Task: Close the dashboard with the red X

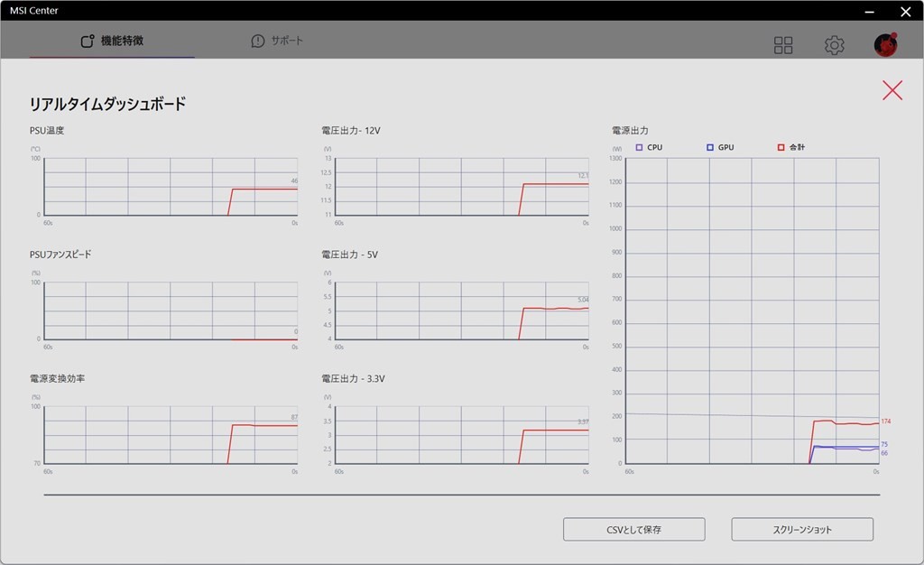Action: pos(892,90)
